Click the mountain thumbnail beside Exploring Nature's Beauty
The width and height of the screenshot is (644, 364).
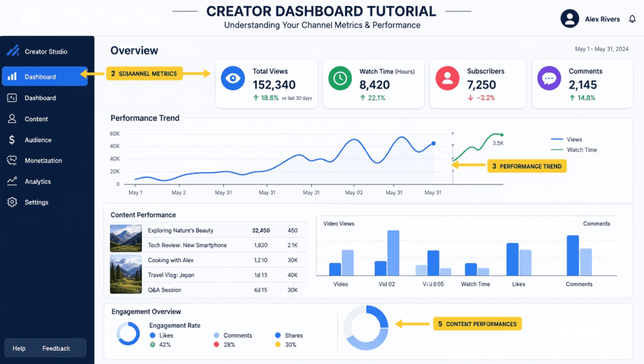(126, 238)
